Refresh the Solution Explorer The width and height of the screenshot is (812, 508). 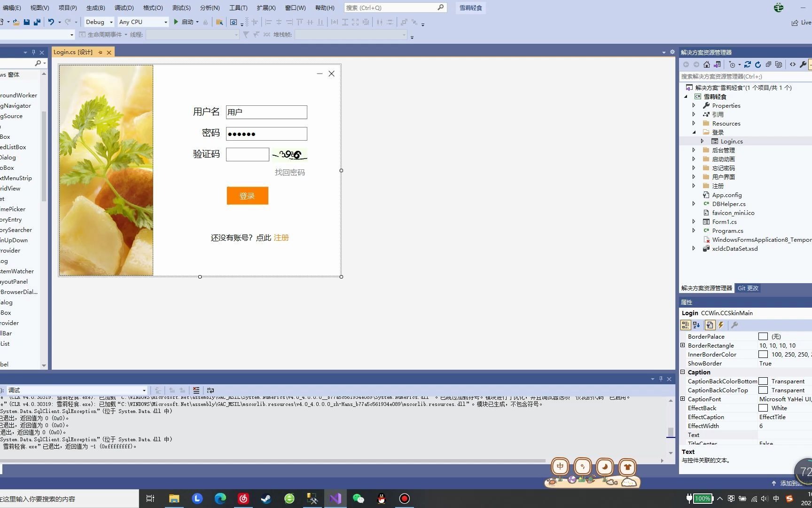point(758,64)
